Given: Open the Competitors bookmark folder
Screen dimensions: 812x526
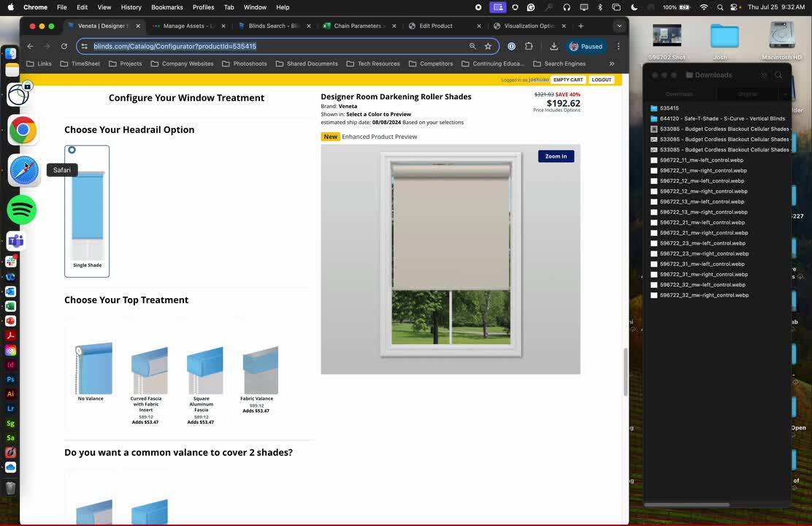Looking at the screenshot, I should tap(431, 64).
